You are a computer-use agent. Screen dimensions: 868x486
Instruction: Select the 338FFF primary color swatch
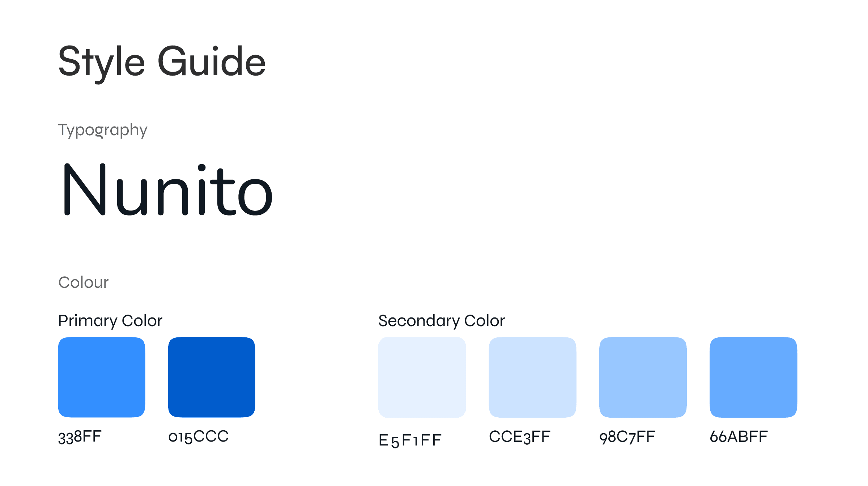point(102,377)
